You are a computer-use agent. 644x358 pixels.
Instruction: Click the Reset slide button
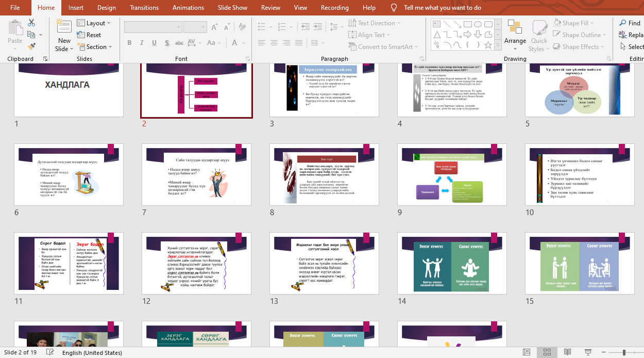89,35
